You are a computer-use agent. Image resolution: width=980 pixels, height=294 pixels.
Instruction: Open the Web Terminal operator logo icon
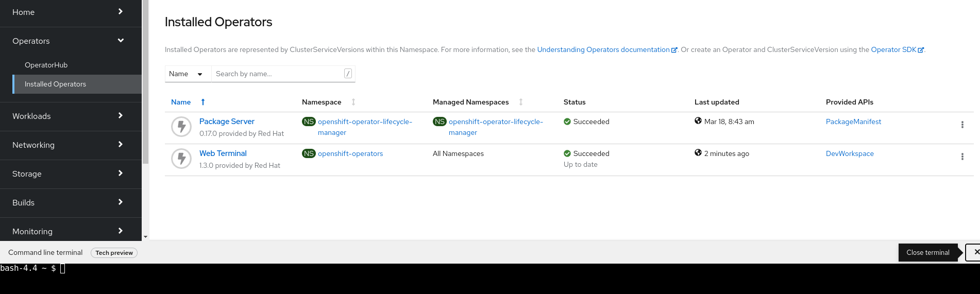point(181,158)
